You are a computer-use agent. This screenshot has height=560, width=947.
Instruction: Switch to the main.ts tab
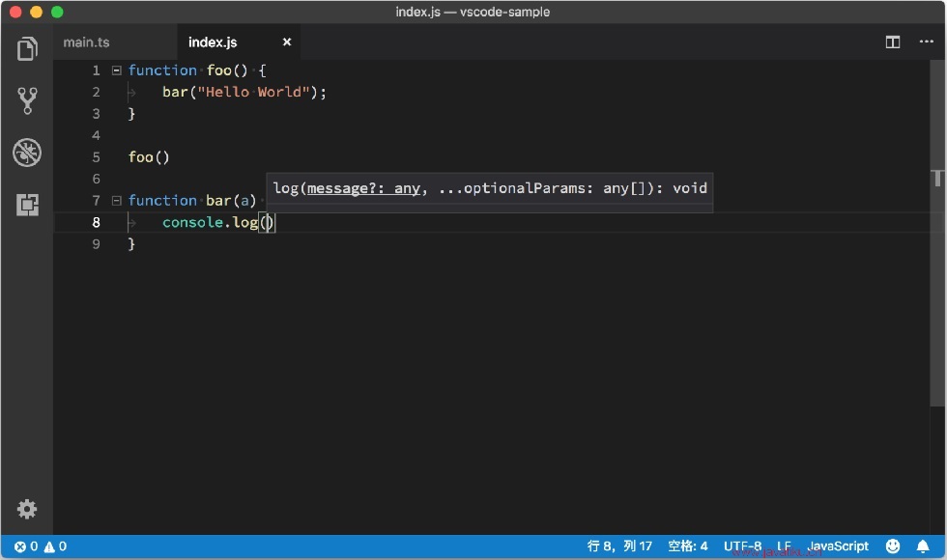(86, 42)
